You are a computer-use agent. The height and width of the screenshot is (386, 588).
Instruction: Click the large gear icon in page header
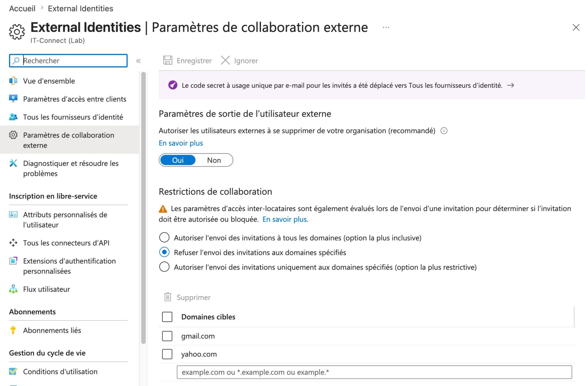[17, 32]
